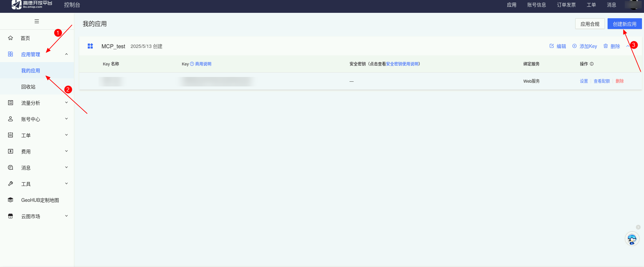
Task: Click 删除 in the MCP_test header
Action: coord(615,46)
